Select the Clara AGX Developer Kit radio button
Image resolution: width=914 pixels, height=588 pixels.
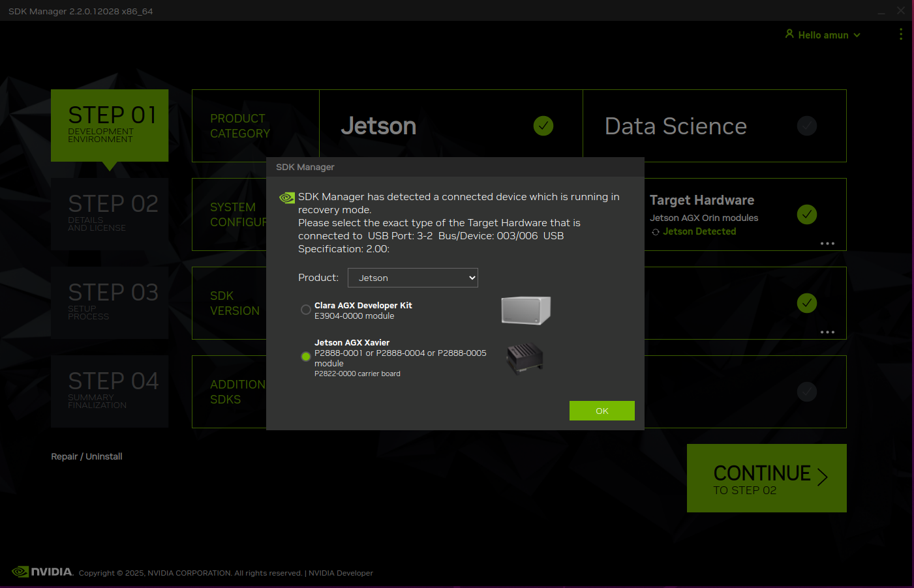305,310
